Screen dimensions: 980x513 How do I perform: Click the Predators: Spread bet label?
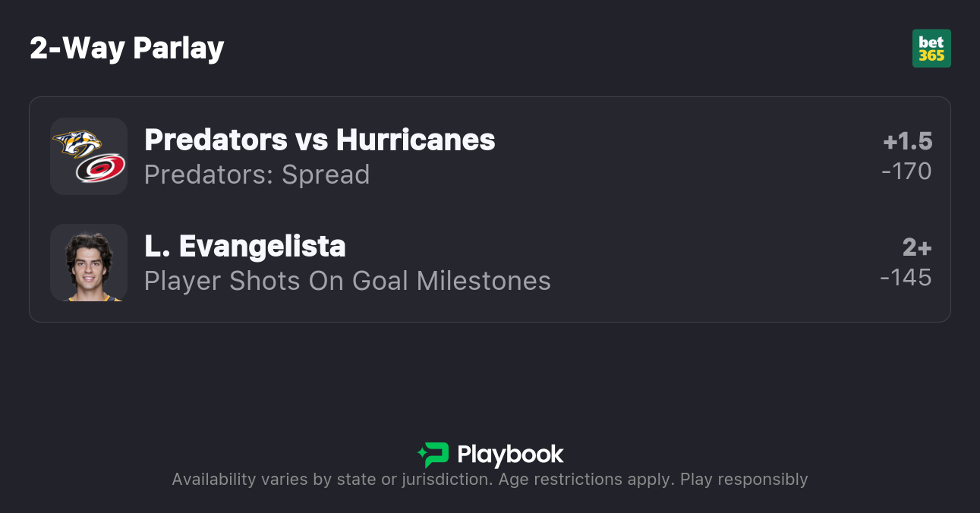point(257,175)
